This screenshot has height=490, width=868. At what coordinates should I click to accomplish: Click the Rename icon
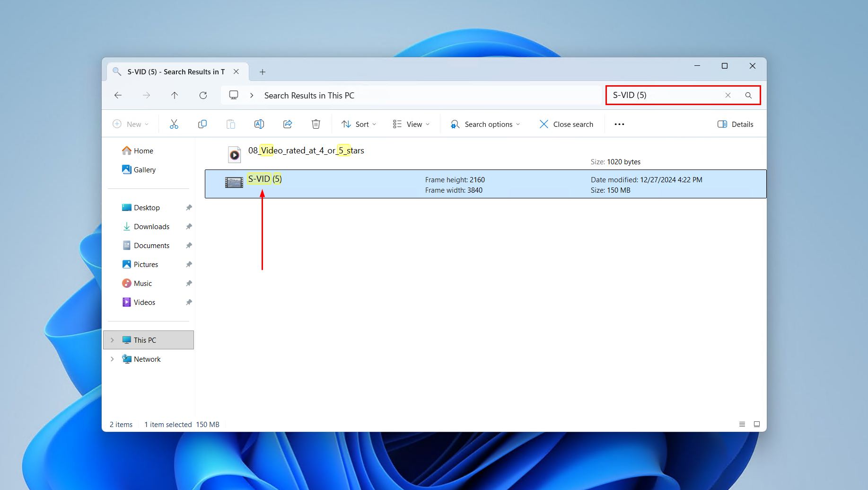click(259, 124)
